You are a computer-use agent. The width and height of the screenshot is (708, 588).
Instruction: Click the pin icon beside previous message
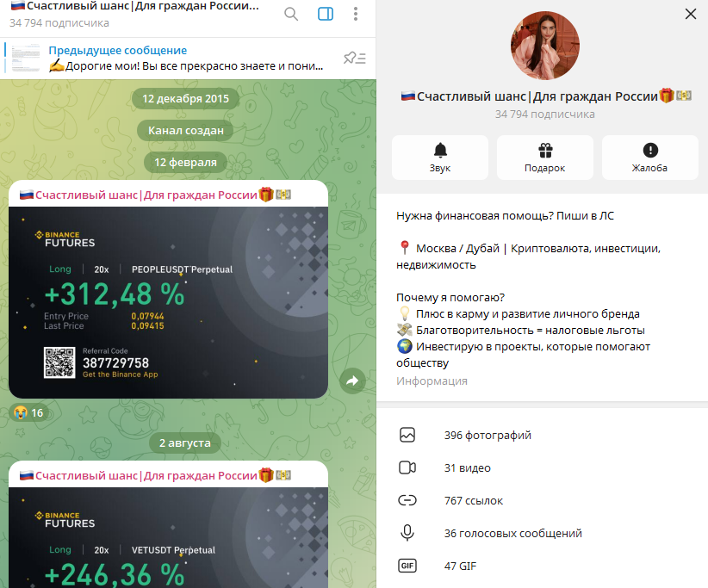350,58
